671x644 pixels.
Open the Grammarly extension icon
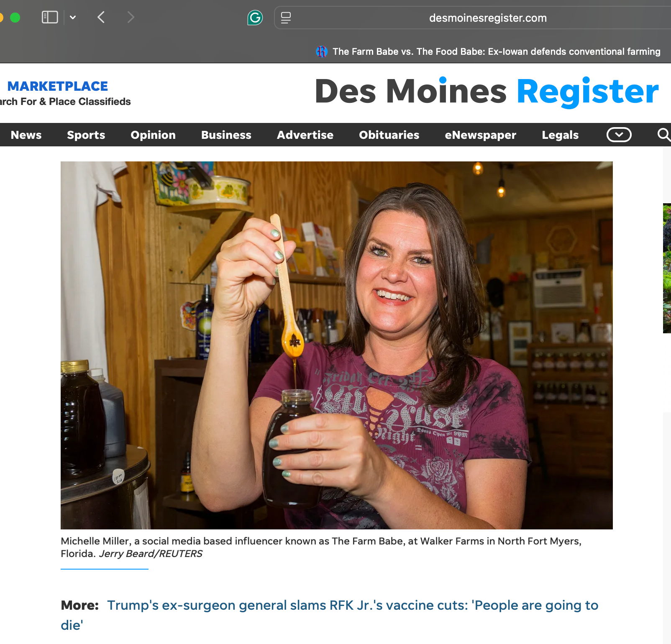pos(255,18)
